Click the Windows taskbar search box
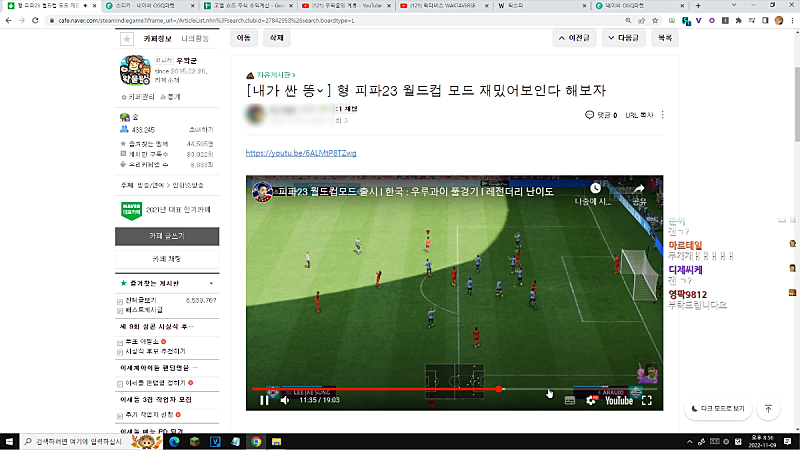Viewport: 800px width, 450px height. [89, 441]
